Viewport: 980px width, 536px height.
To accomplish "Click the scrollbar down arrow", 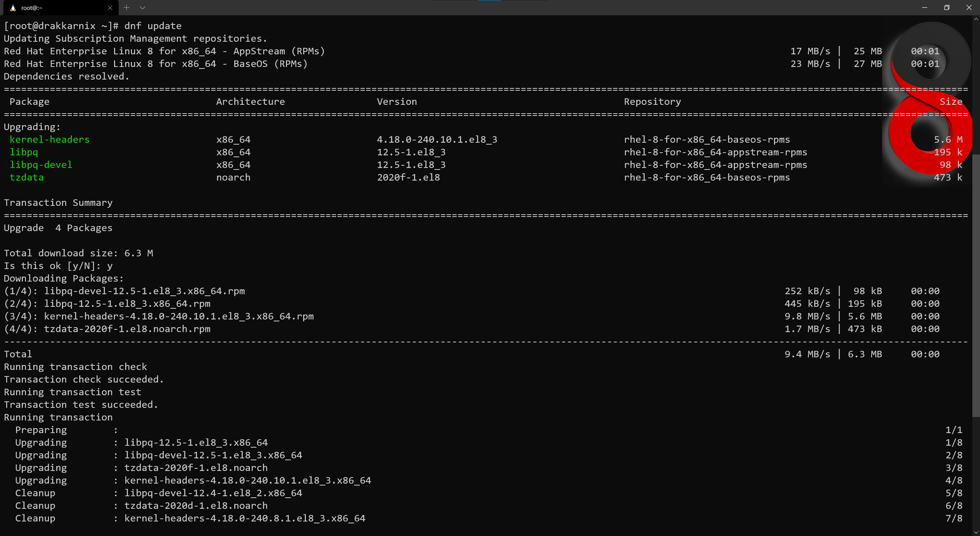I will click(x=976, y=532).
